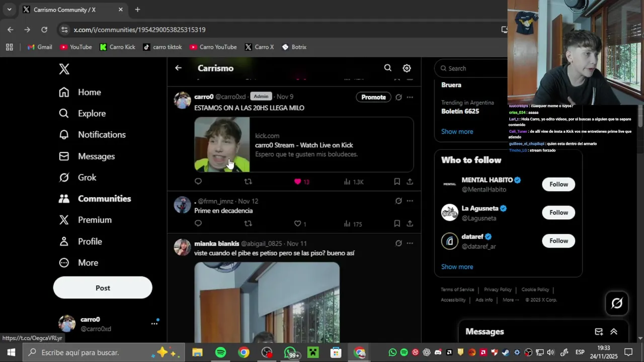Expand the More menu in the sidebar
The image size is (644, 362).
point(78,262)
